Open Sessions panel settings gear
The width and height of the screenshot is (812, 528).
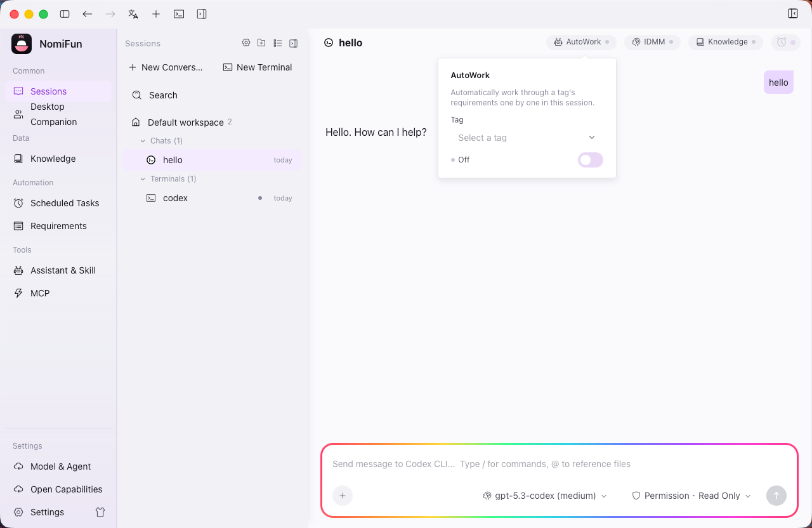click(246, 43)
